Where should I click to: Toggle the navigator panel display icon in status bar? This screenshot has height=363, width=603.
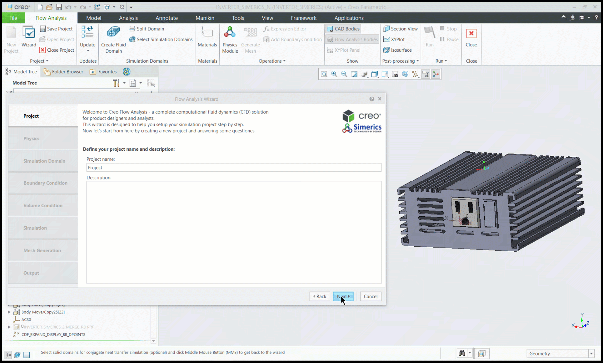coord(8,355)
